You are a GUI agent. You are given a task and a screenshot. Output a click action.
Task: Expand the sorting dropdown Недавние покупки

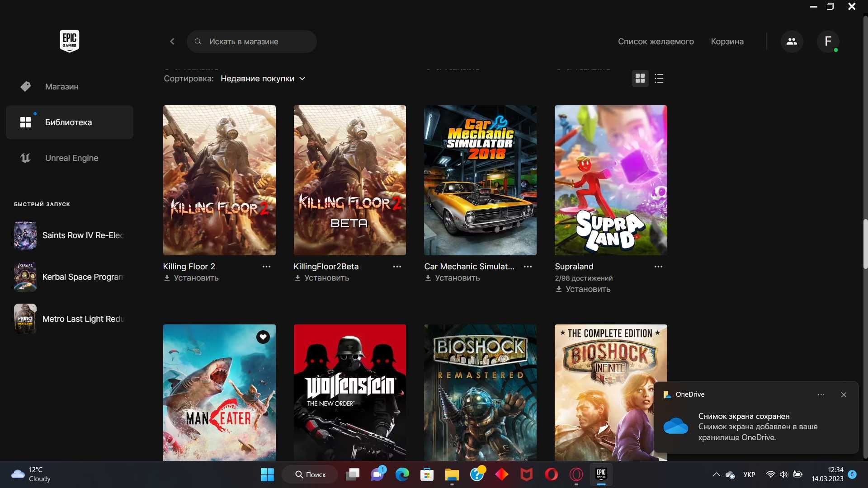(263, 79)
